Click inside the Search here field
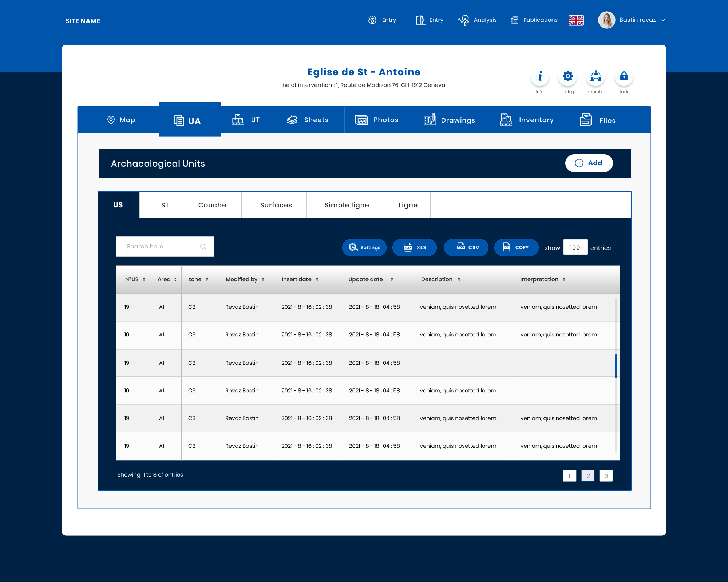Image resolution: width=728 pixels, height=582 pixels. tap(160, 246)
